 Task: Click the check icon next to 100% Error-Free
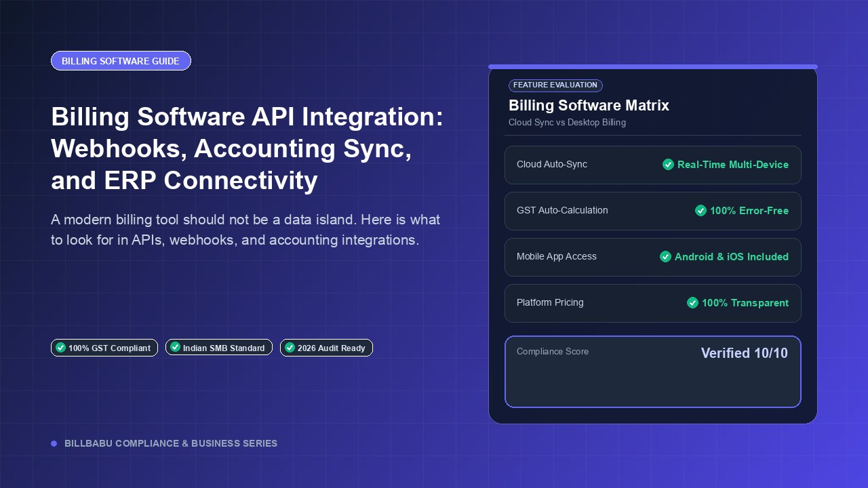[x=701, y=211]
